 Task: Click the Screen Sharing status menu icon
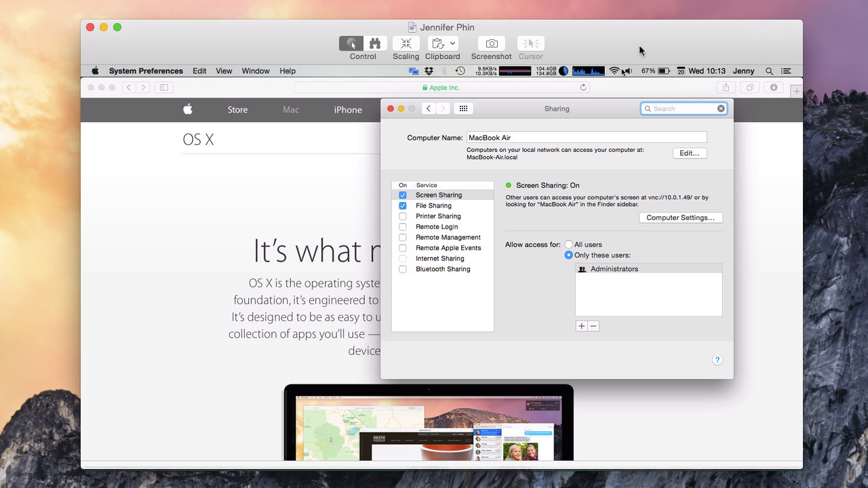(414, 71)
